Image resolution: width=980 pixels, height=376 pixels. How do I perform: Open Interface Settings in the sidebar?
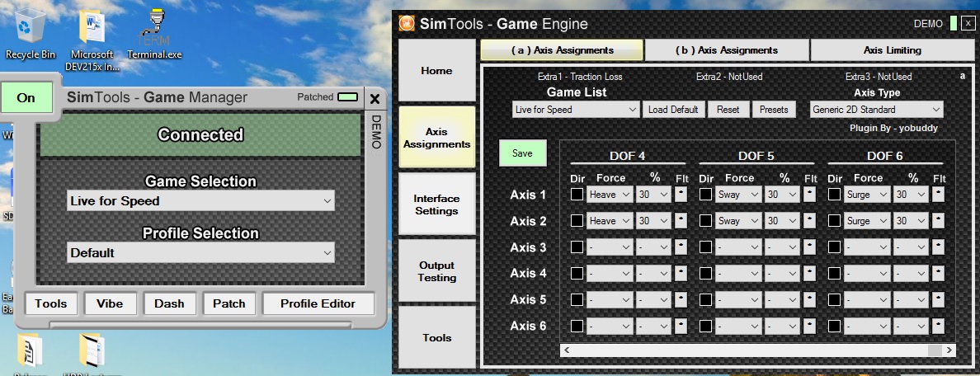tap(437, 204)
